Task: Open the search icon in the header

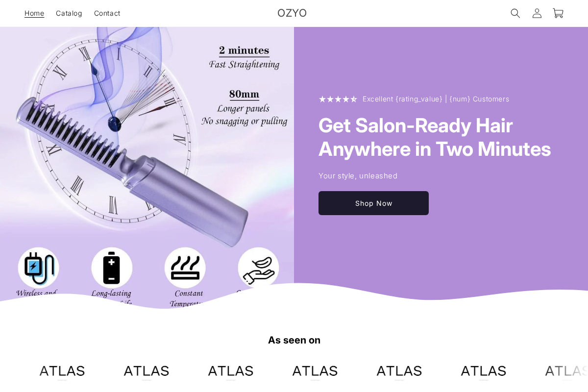Action: pyautogui.click(x=515, y=13)
